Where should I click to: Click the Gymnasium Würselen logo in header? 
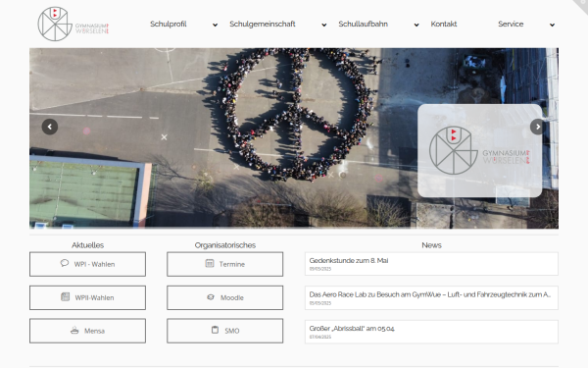click(x=73, y=24)
